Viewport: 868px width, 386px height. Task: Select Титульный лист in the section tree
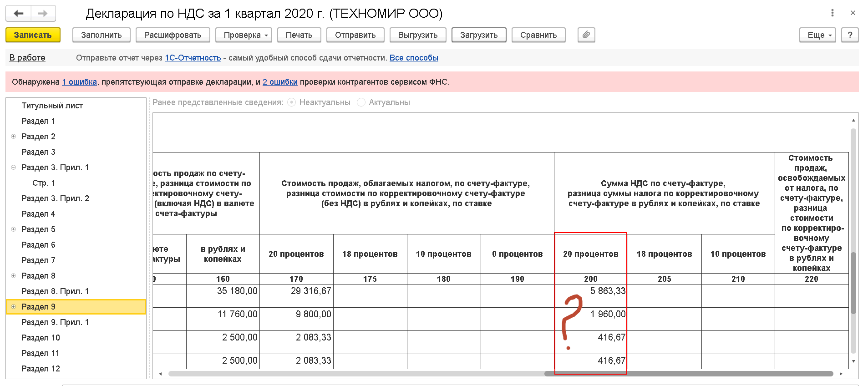click(x=52, y=106)
